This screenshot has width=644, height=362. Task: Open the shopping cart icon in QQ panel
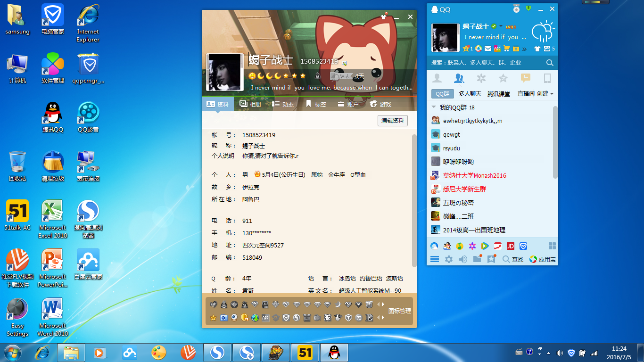(507, 49)
